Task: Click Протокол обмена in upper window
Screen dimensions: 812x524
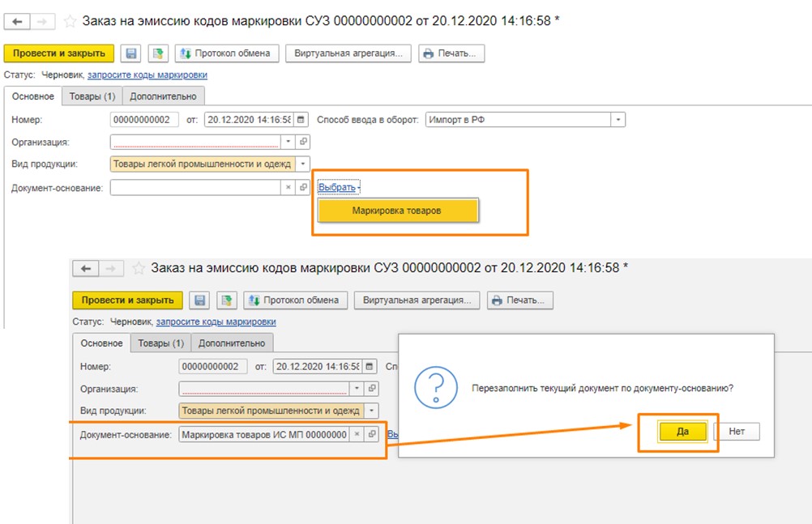Action: point(228,53)
